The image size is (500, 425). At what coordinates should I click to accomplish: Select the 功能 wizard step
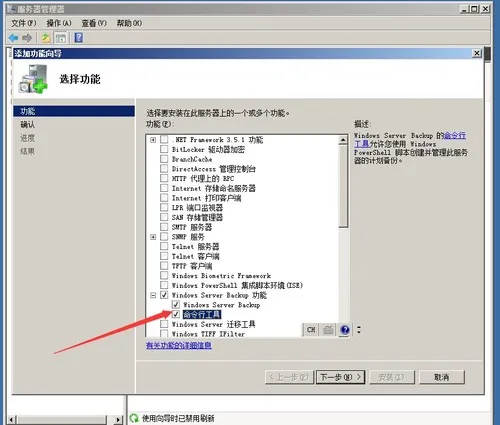point(74,111)
